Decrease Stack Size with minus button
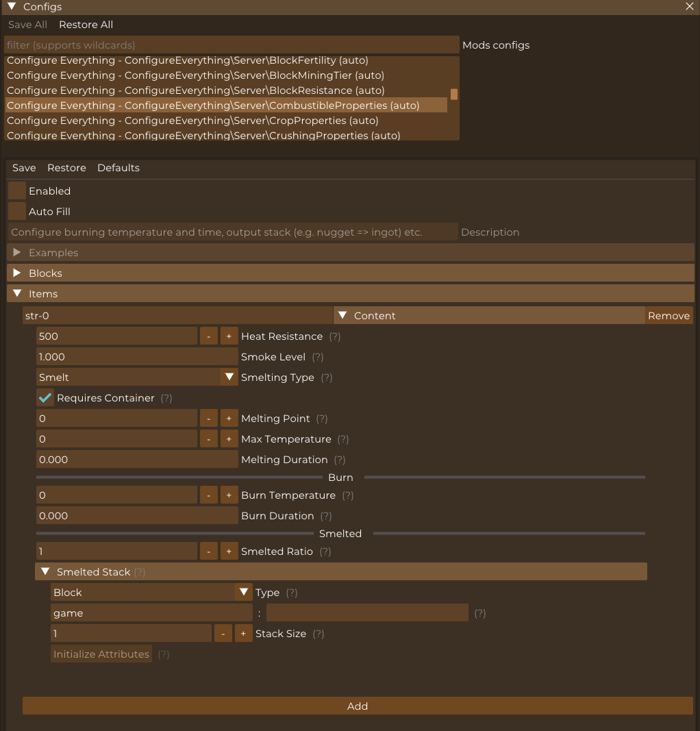 pyautogui.click(x=223, y=634)
